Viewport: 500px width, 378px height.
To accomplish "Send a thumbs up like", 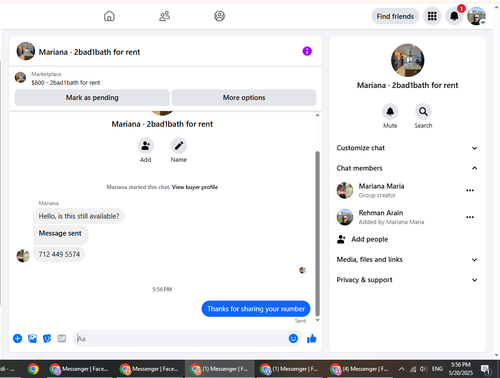I will [x=312, y=339].
